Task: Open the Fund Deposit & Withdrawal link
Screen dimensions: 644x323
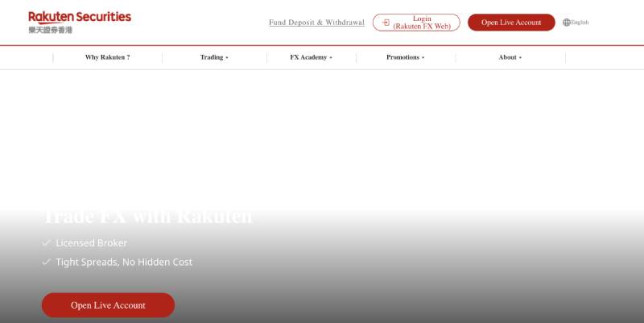Action: [x=316, y=23]
